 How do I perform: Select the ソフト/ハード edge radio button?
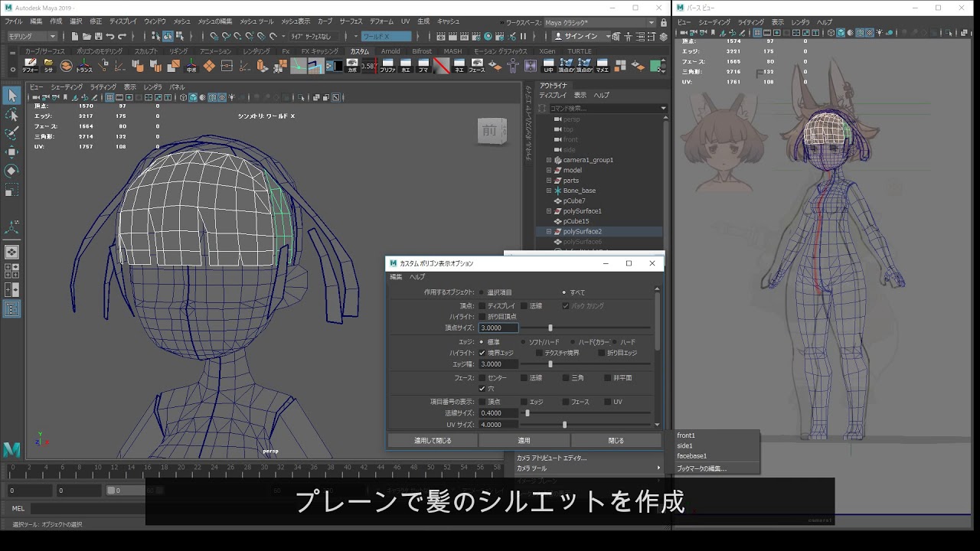click(524, 342)
